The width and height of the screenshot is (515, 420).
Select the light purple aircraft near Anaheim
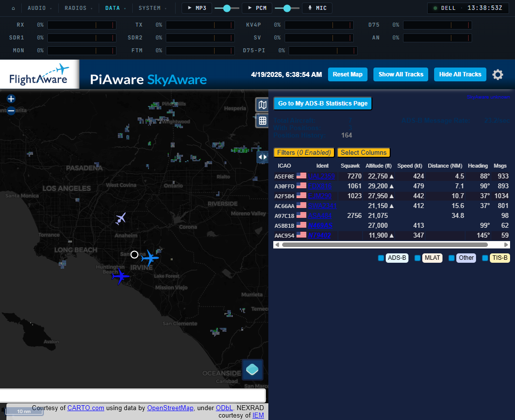[120, 218]
